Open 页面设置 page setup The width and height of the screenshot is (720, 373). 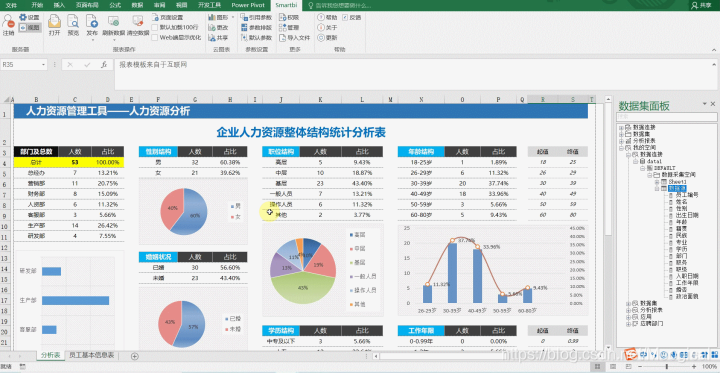[x=168, y=17]
